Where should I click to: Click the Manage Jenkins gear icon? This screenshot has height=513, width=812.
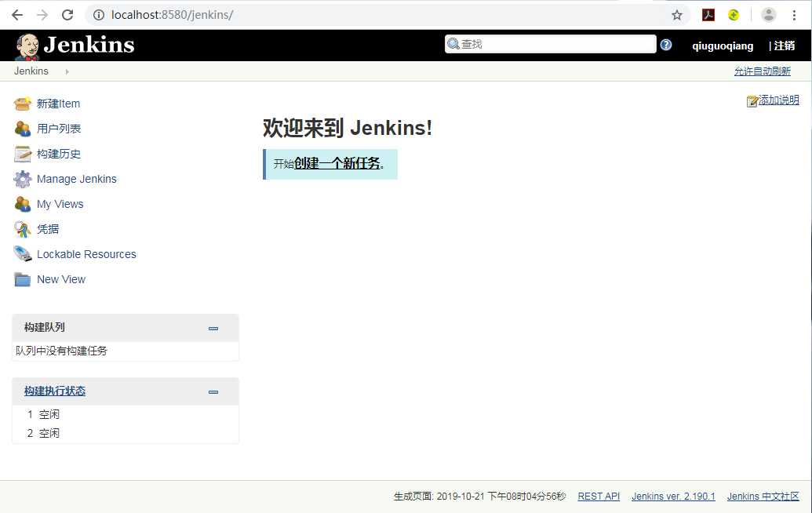click(22, 179)
